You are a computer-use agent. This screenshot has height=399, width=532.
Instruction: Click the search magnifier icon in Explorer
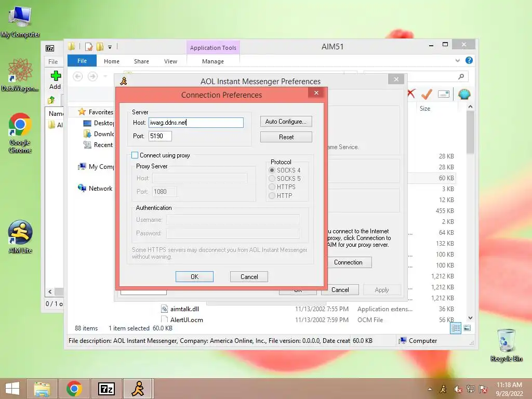coord(461,77)
